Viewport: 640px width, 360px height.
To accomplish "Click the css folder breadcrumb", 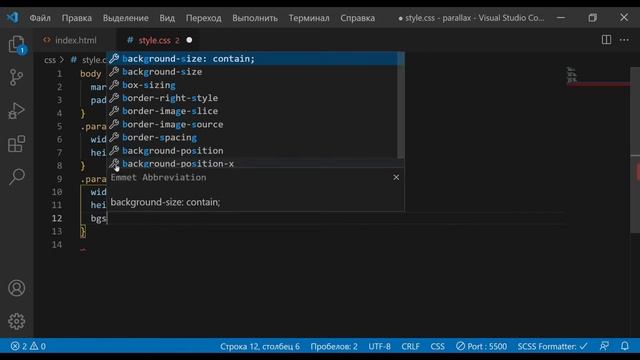I will tap(50, 60).
